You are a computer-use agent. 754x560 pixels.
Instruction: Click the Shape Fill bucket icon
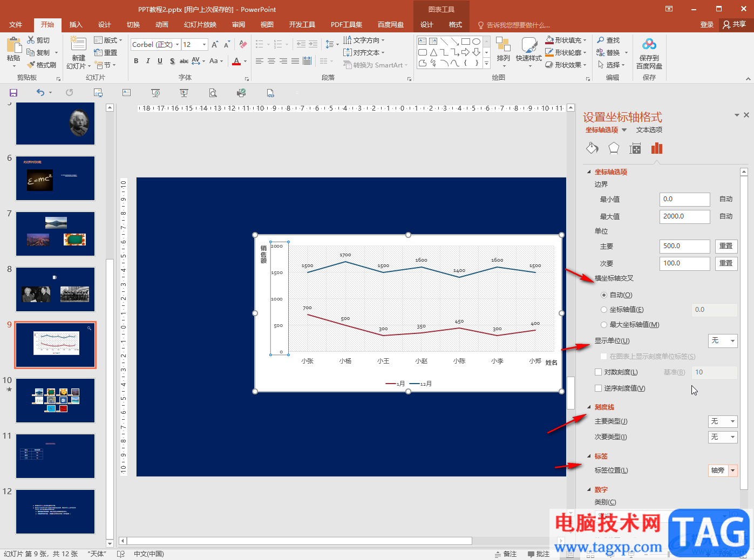(x=549, y=40)
